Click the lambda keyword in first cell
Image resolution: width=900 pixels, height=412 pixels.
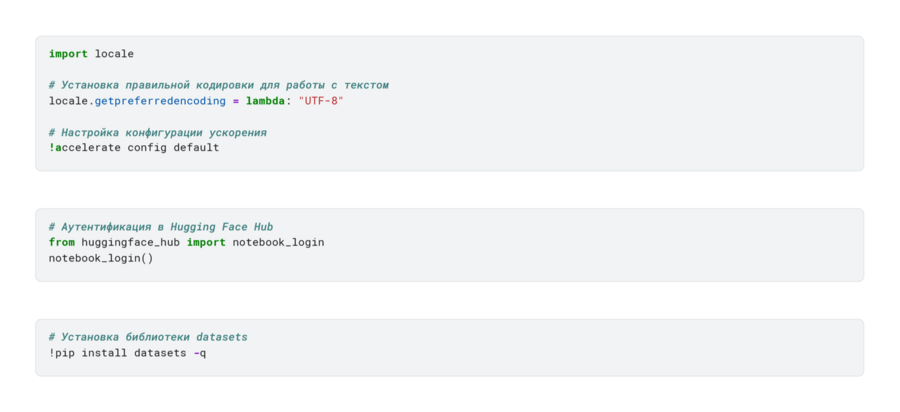[265, 101]
